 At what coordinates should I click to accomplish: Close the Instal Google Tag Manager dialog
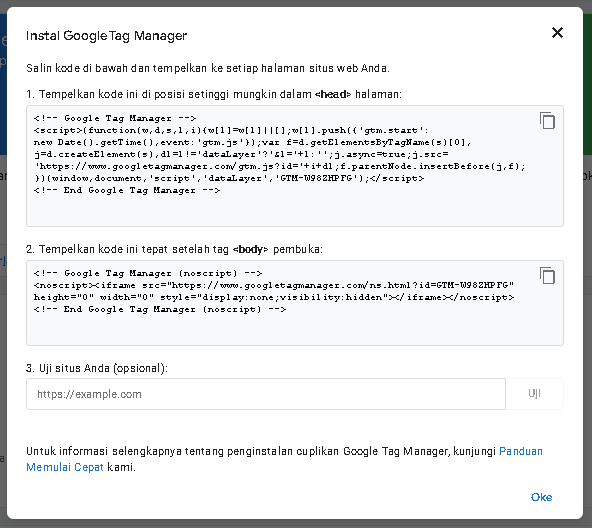(557, 33)
